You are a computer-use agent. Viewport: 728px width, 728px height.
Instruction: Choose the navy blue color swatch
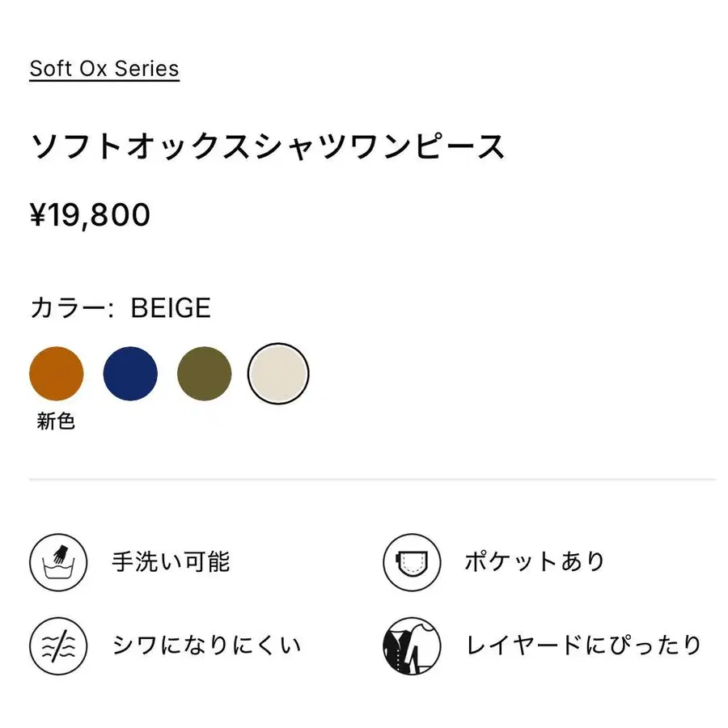click(x=130, y=373)
